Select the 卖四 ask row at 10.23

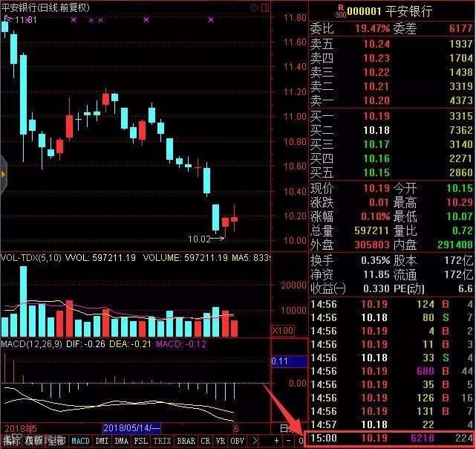coord(391,58)
